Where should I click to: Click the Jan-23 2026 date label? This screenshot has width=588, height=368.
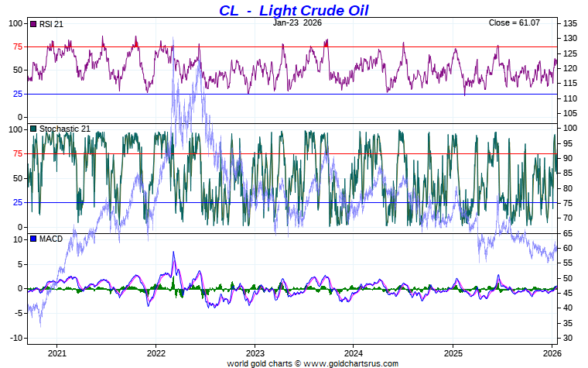[x=297, y=22]
